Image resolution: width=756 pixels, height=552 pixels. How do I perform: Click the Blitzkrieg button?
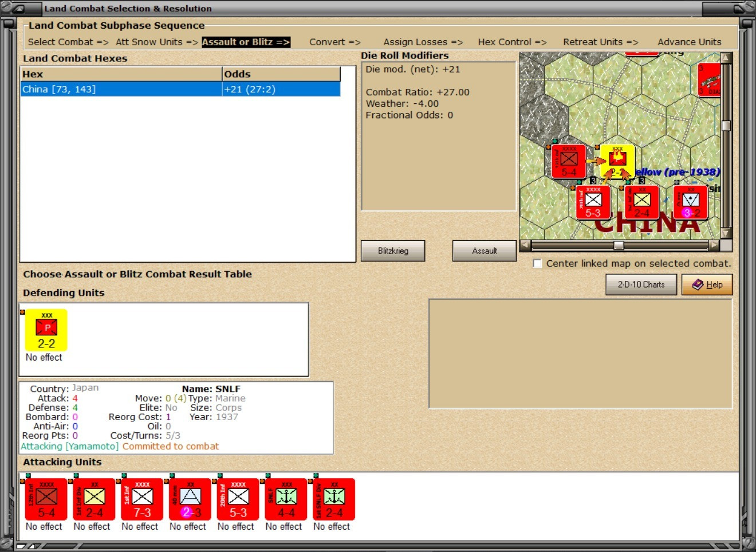[393, 251]
